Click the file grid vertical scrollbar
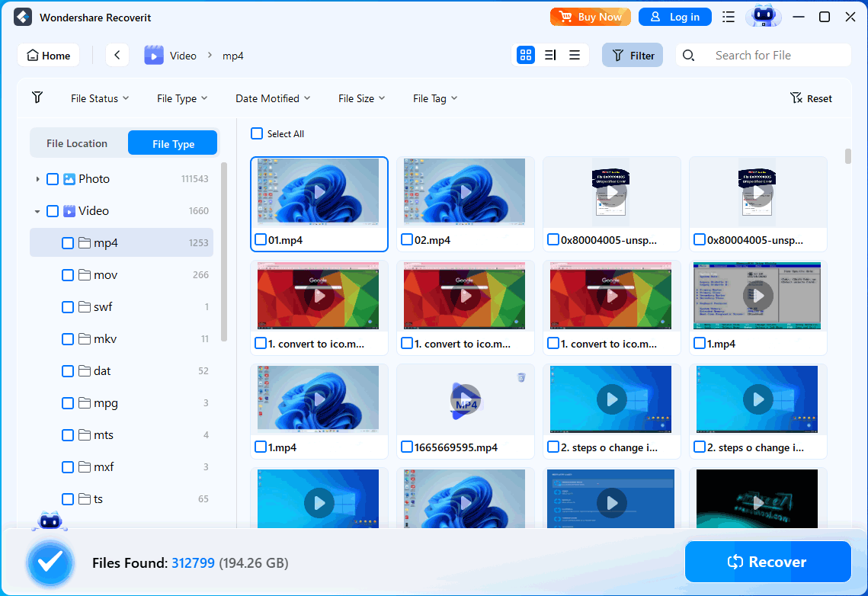This screenshot has height=596, width=868. [847, 156]
